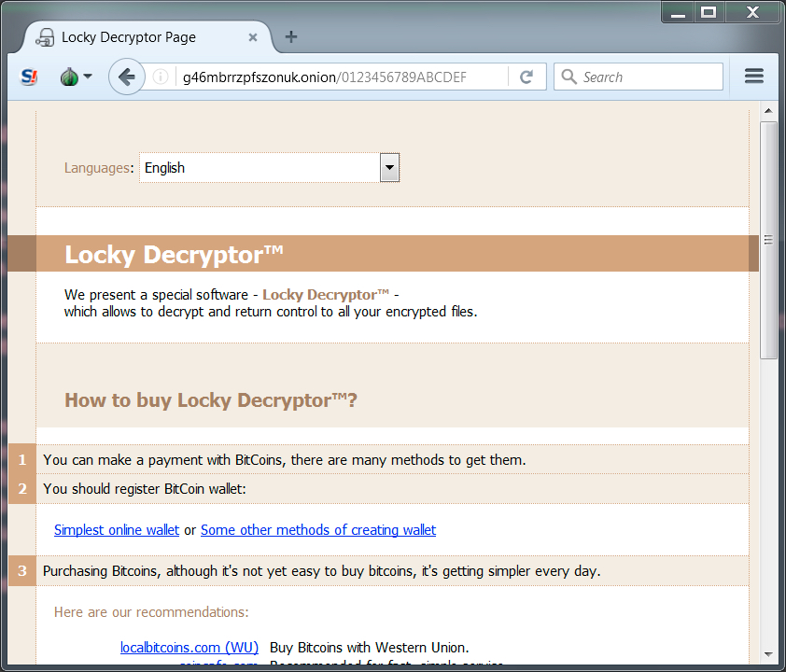Click the 'Languages:' label
This screenshot has width=786, height=672.
99,167
